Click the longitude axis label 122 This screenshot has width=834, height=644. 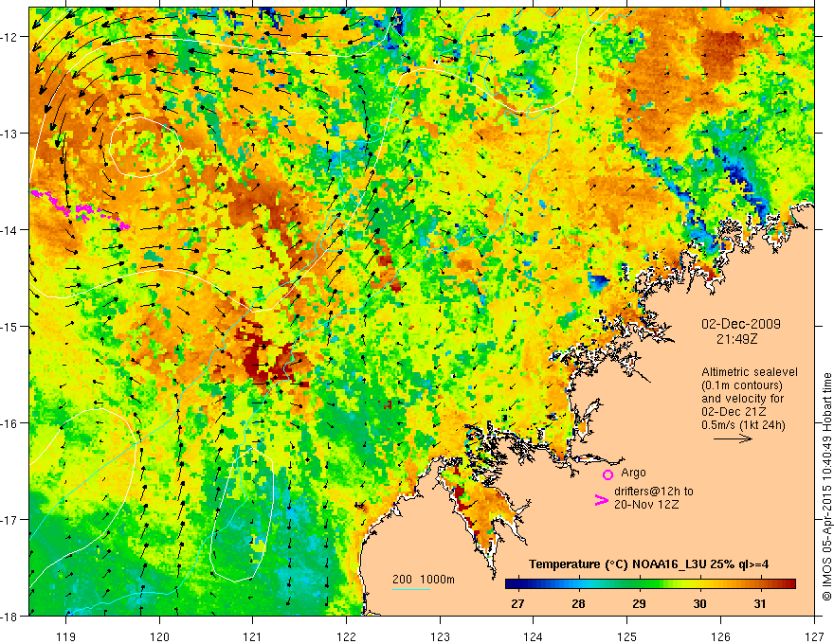(x=346, y=637)
